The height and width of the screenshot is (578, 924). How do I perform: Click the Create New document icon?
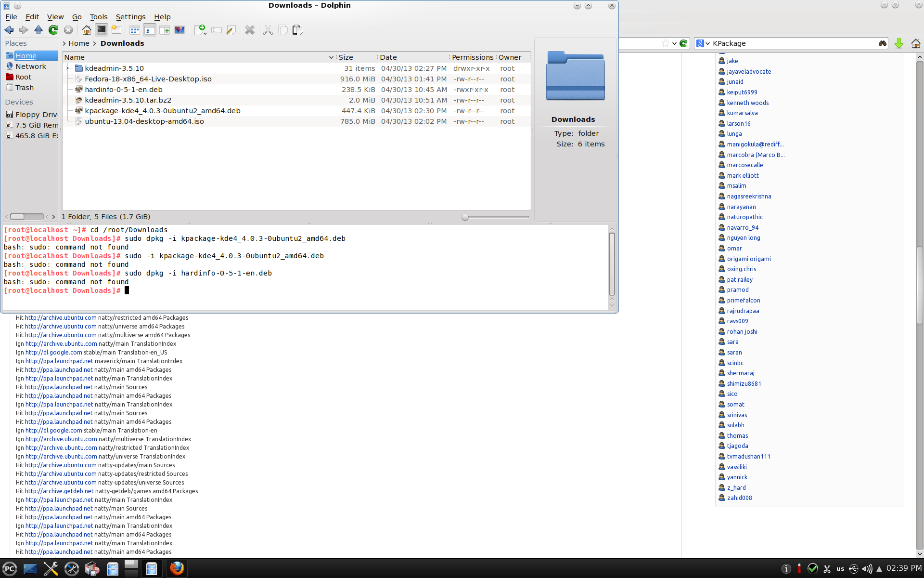200,30
